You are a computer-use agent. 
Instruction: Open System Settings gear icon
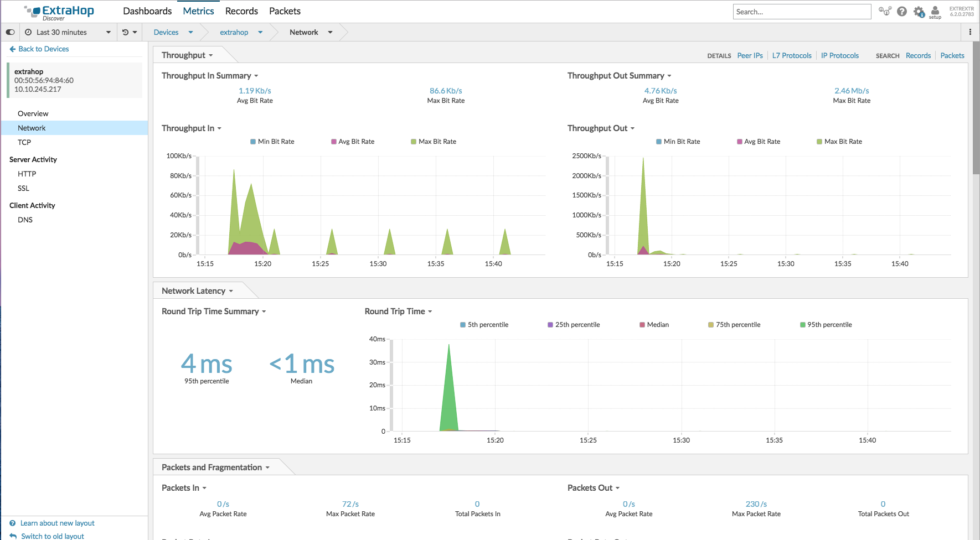click(x=919, y=12)
